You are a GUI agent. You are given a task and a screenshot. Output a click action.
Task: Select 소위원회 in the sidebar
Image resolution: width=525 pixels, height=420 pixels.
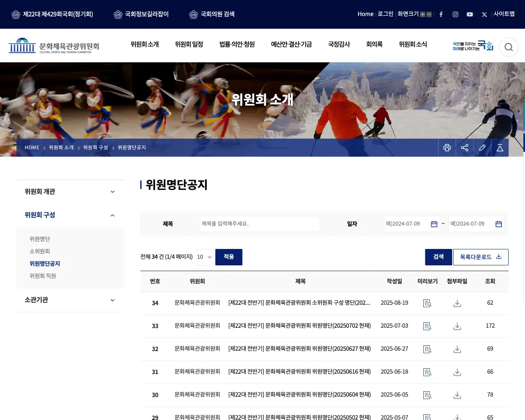point(40,251)
